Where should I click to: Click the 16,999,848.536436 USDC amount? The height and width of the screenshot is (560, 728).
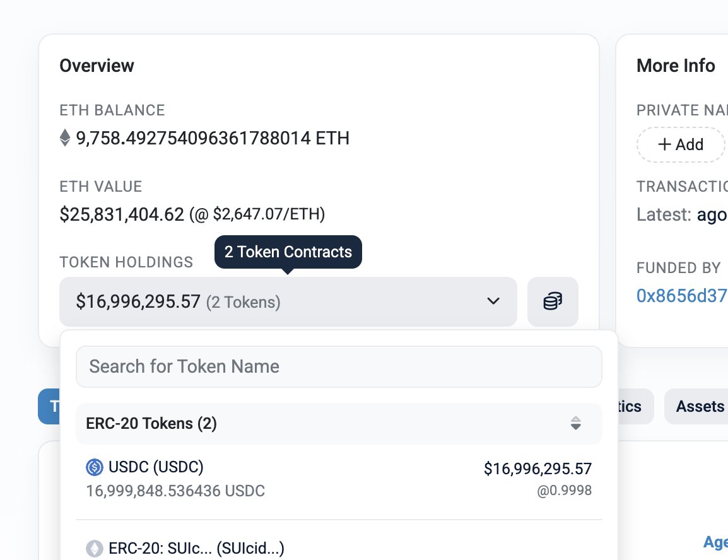click(175, 491)
